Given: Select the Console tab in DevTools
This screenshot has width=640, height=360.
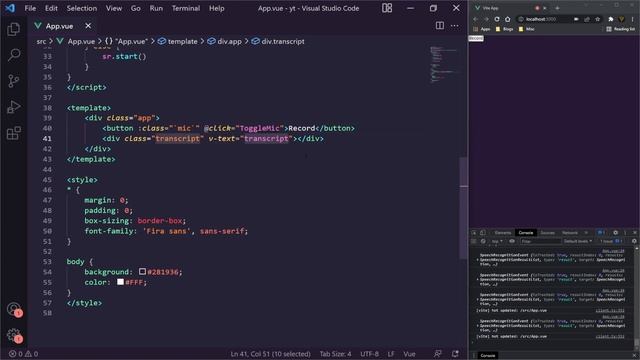Looking at the screenshot, I should (x=526, y=233).
